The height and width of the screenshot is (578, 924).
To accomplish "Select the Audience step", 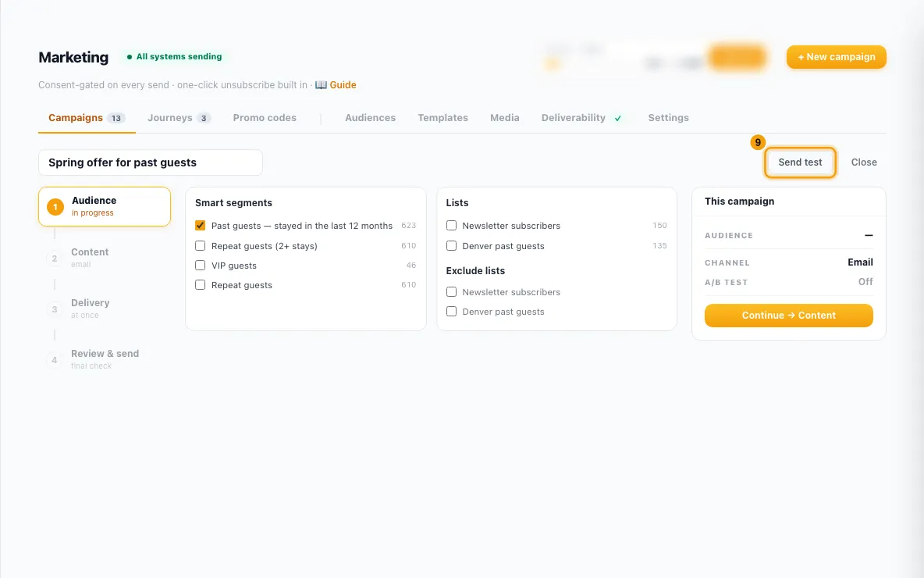I will 105,206.
